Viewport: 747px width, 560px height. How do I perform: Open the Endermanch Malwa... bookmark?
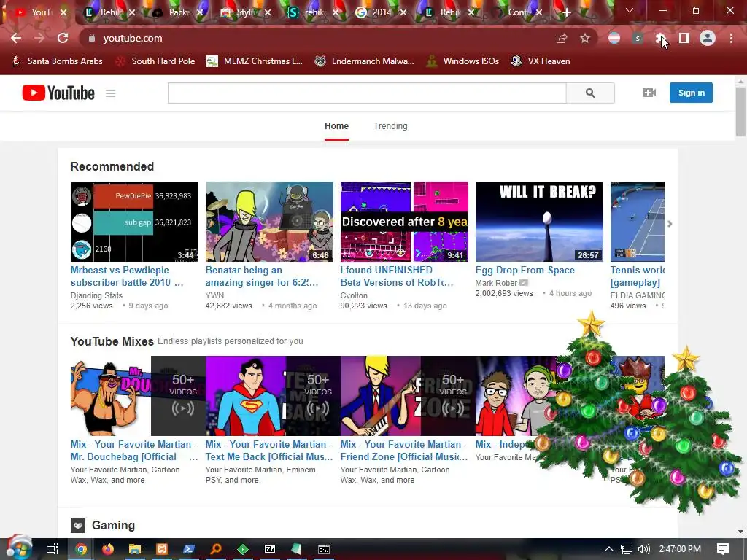tap(365, 61)
